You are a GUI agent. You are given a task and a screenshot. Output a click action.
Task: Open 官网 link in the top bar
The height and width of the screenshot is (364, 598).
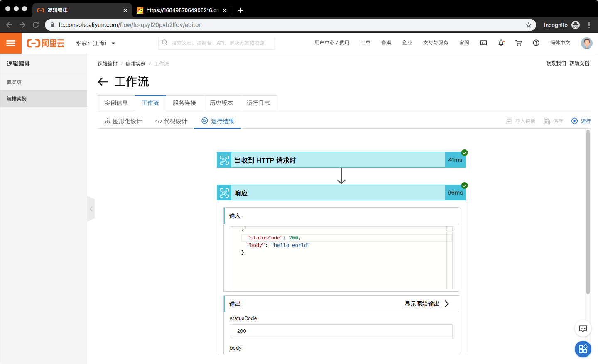[464, 43]
